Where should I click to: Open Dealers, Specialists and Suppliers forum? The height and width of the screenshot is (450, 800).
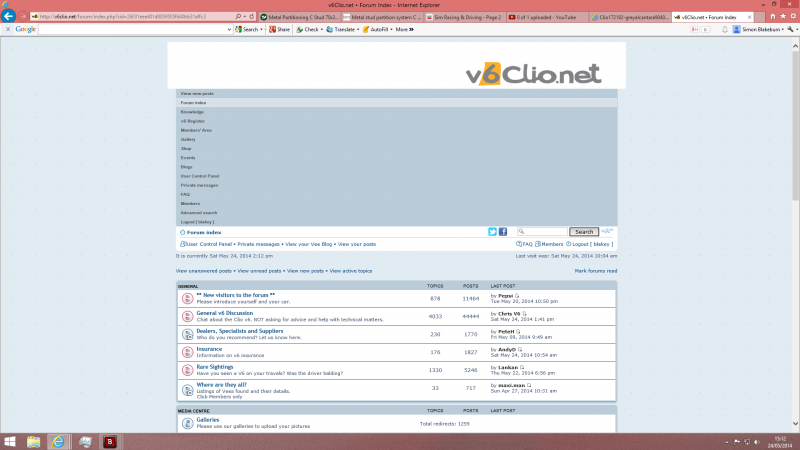pyautogui.click(x=240, y=331)
